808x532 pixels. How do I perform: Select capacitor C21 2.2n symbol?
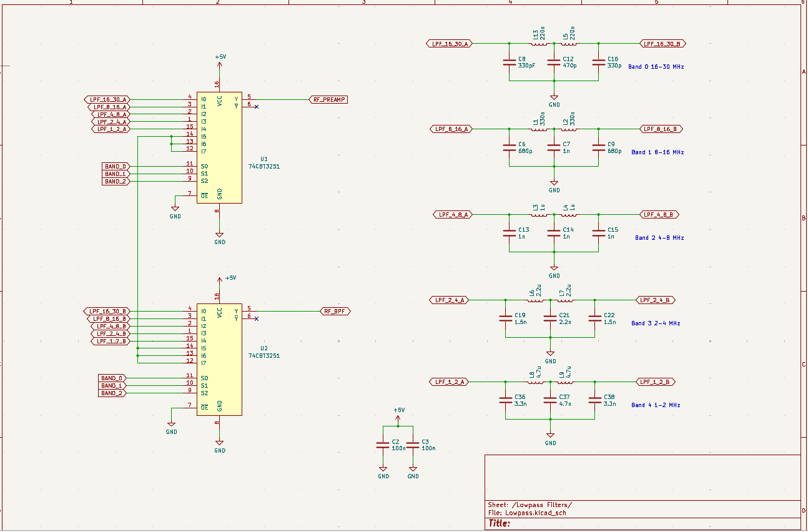pyautogui.click(x=550, y=318)
